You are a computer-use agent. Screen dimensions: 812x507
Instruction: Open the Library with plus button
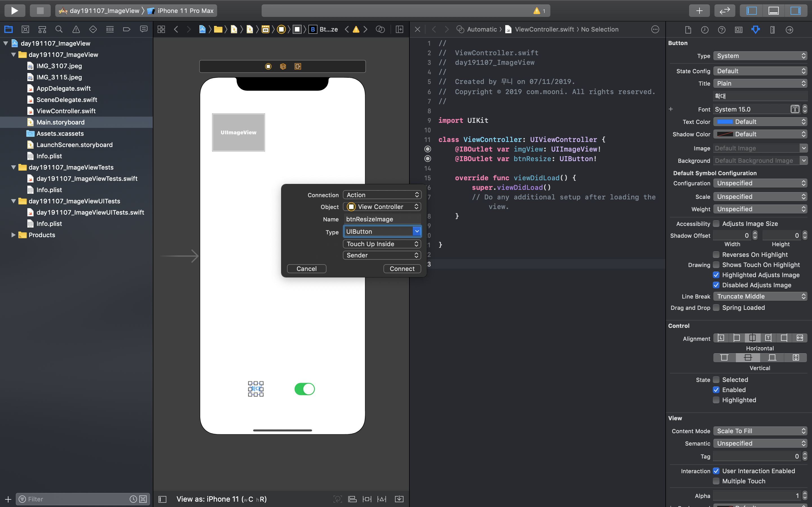click(x=699, y=10)
